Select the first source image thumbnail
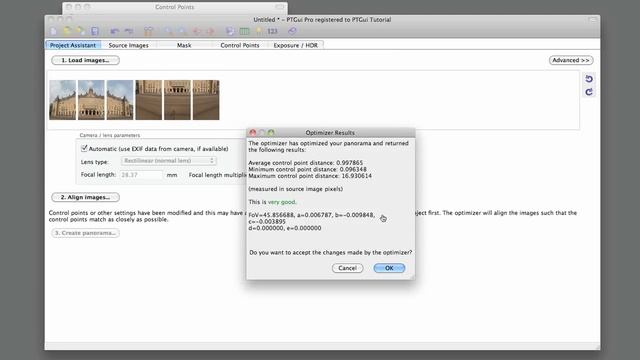The width and height of the screenshot is (640, 360). [x=62, y=100]
